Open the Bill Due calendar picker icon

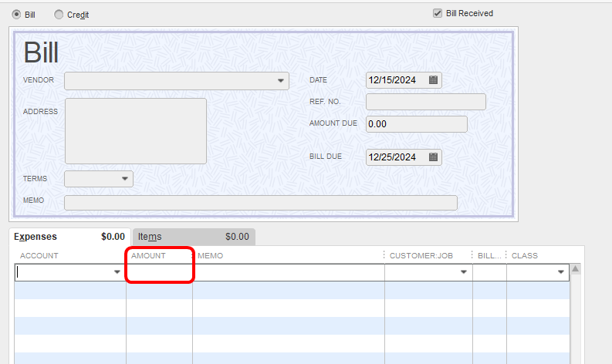tap(433, 157)
